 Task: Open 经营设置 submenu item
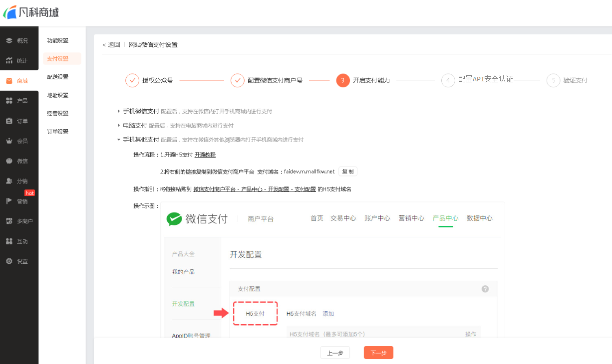point(57,113)
